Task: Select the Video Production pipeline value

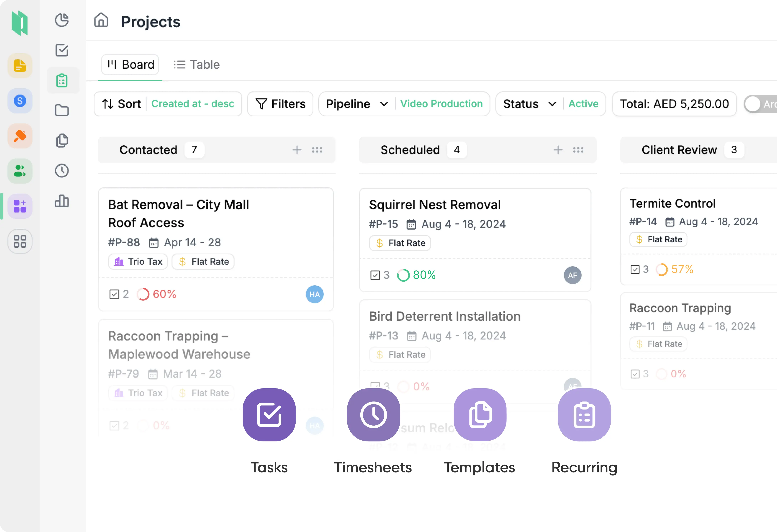Action: (x=441, y=104)
